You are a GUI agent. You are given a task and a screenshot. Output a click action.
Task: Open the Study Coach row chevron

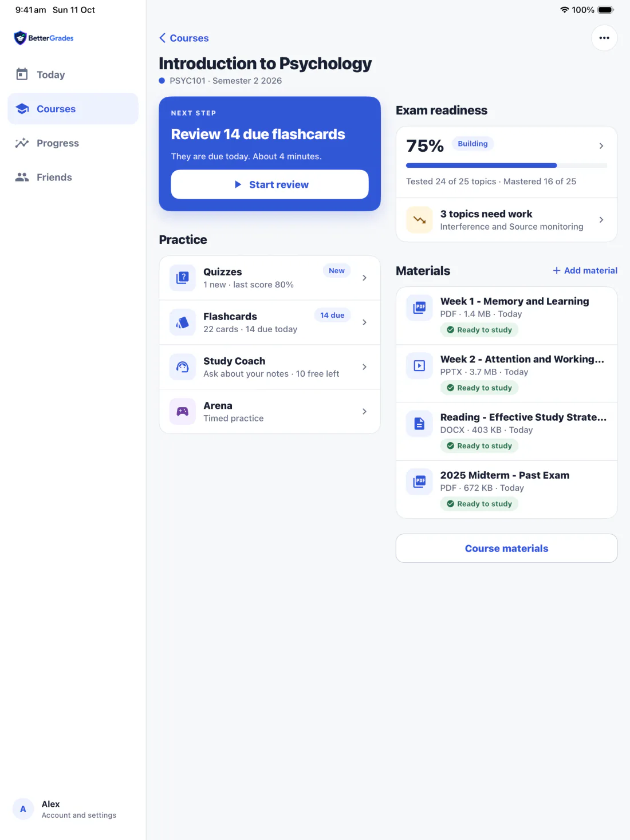(x=364, y=367)
